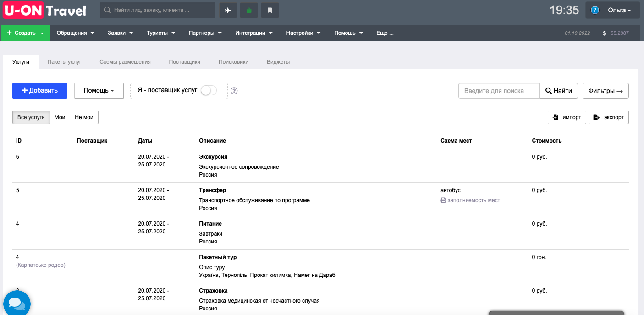This screenshot has height=315, width=644.
Task: Click the ID column header
Action: [19, 141]
